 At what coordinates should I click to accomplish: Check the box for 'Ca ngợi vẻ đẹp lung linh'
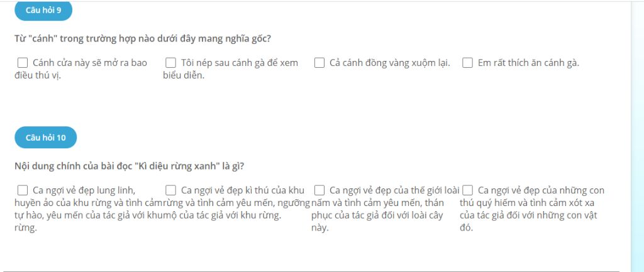[x=23, y=190]
